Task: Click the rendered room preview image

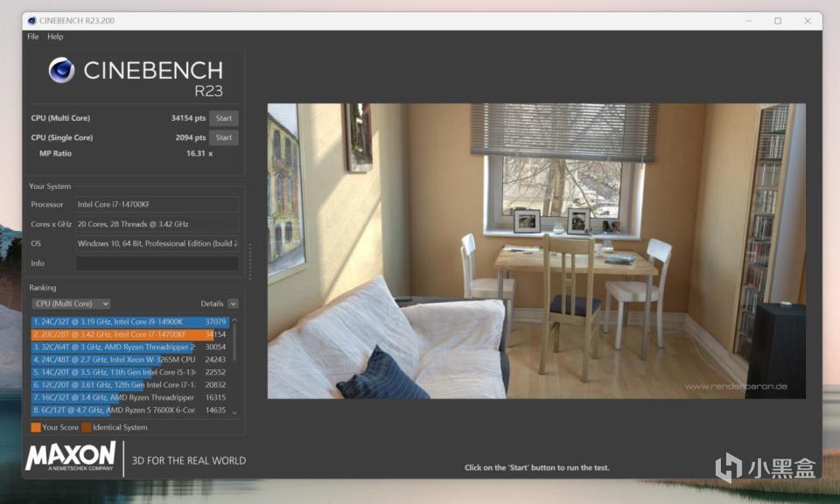Action: (x=536, y=250)
